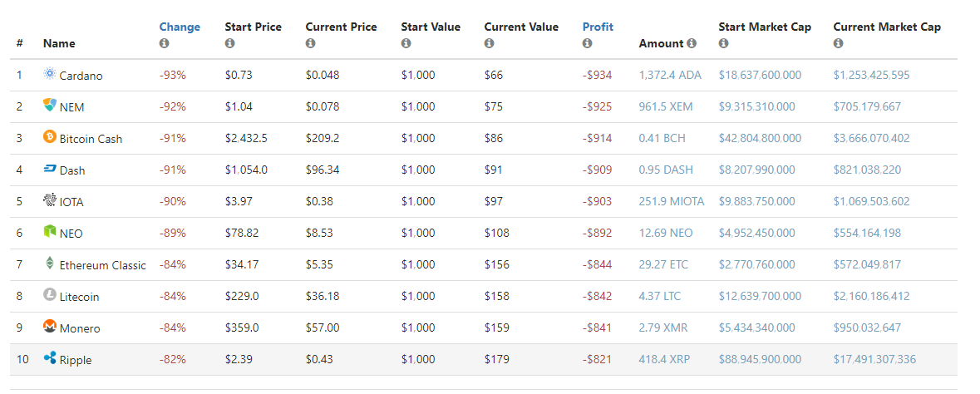The image size is (980, 394).
Task: Select the Name column header
Action: 59,43
